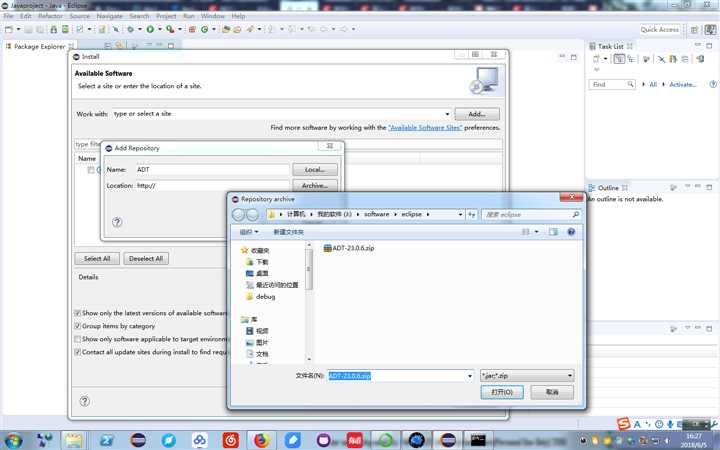Screen dimensions: 720x450
Task: Click the Open Perspective icon
Action: pyautogui.click(x=695, y=30)
